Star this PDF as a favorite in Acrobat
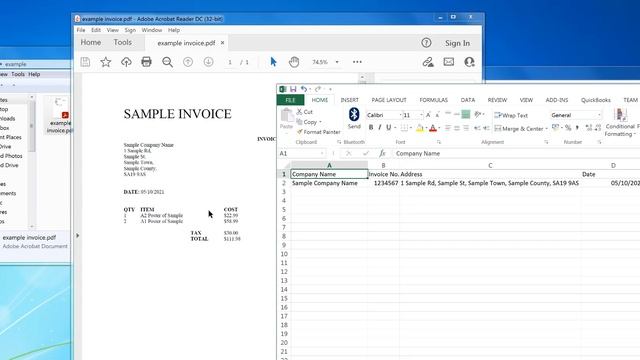Screen dimensions: 640x360 tap(106, 62)
